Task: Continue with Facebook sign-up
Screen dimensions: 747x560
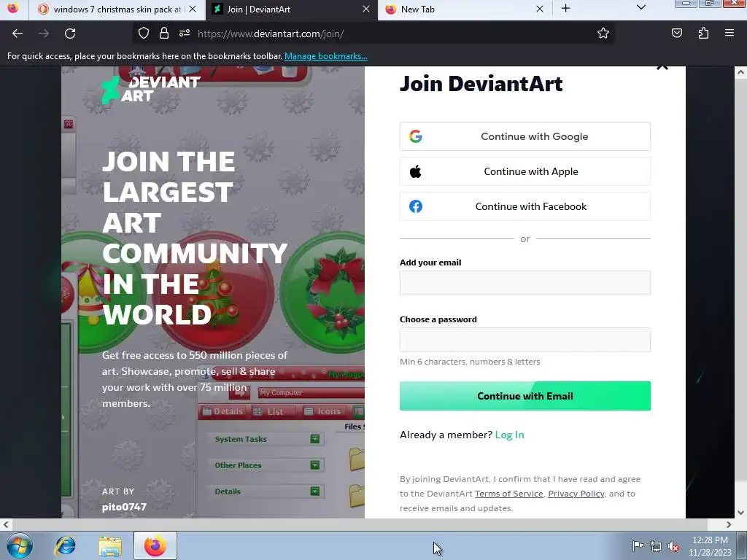Action: [525, 206]
